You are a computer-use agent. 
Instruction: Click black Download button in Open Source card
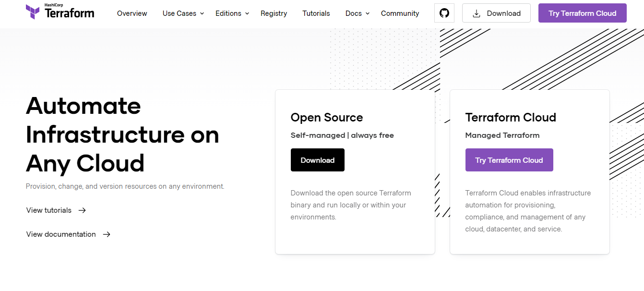318,160
